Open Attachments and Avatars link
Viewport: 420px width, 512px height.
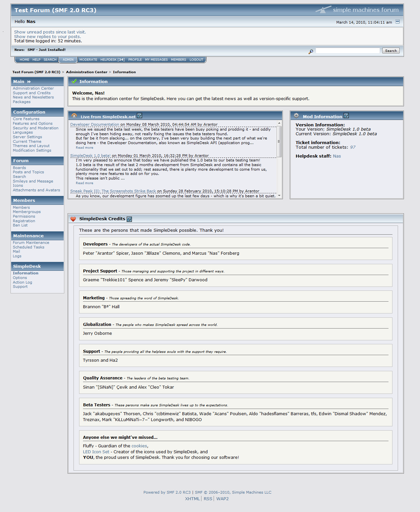coord(36,190)
